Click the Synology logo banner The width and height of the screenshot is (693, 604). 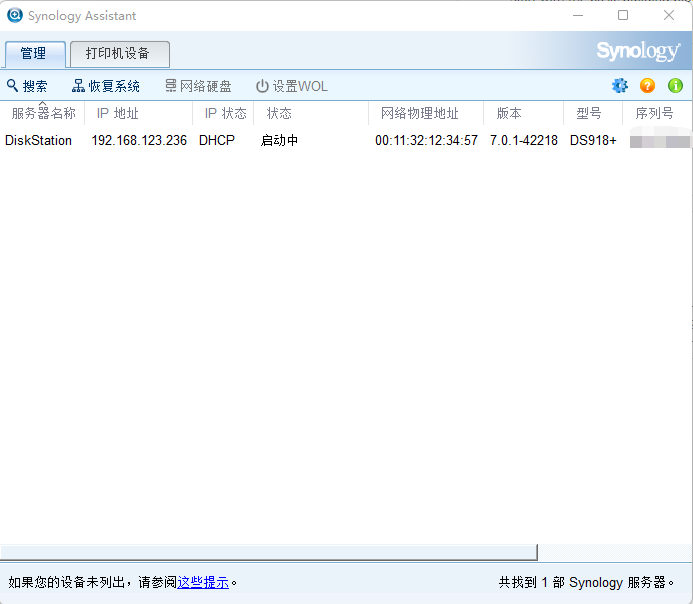point(638,51)
